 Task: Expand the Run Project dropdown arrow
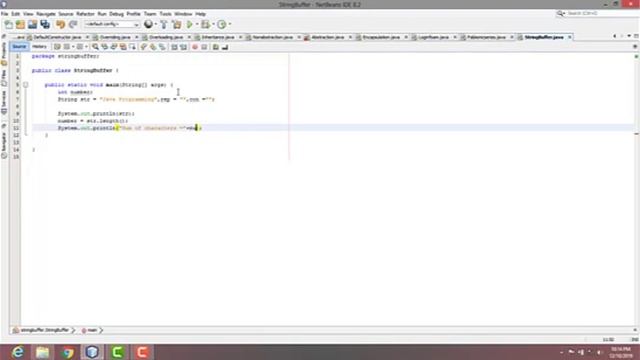tap(197, 24)
